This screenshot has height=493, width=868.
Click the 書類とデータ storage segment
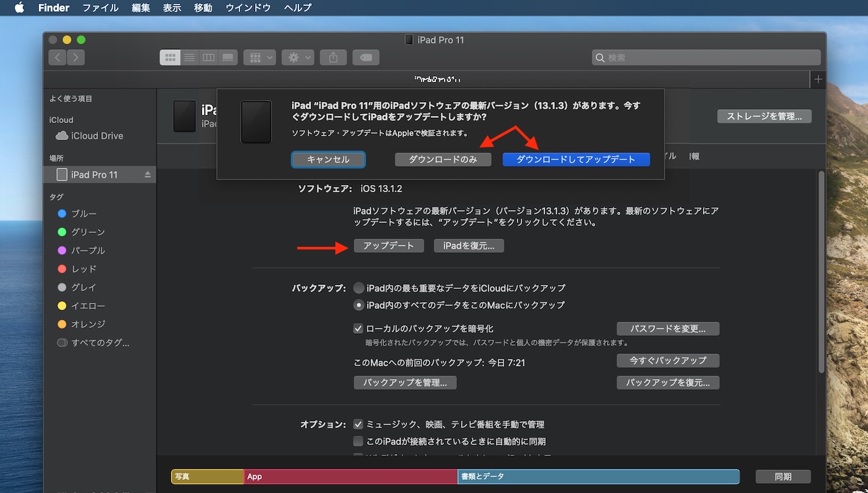(598, 477)
